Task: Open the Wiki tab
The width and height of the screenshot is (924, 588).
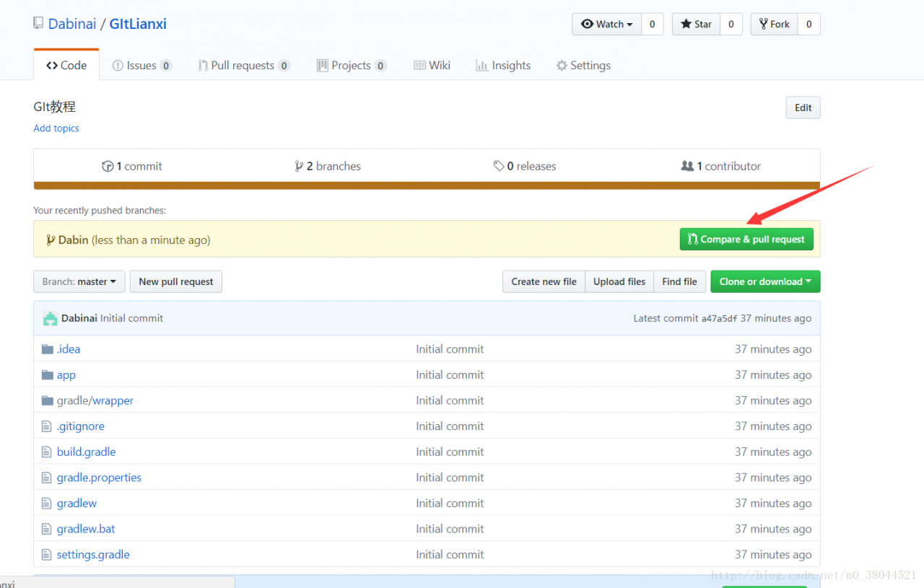Action: pos(432,66)
